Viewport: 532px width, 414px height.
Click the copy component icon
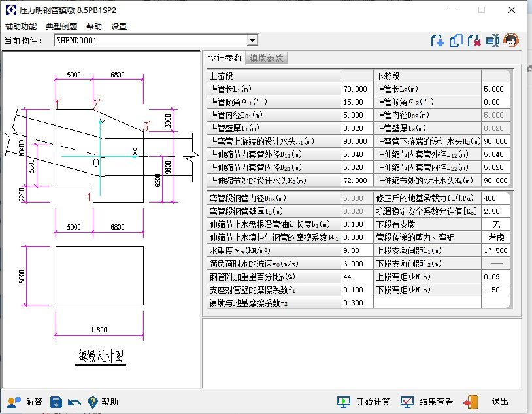[x=456, y=41]
